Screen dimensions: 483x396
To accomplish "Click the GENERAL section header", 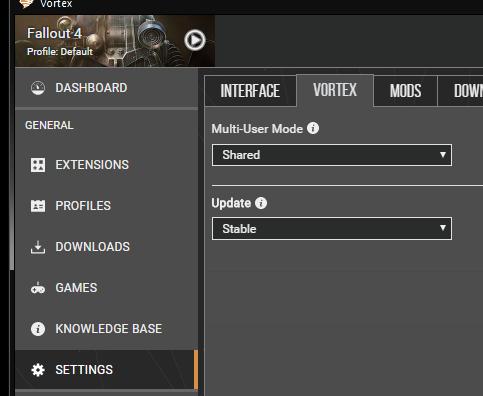I will (49, 125).
